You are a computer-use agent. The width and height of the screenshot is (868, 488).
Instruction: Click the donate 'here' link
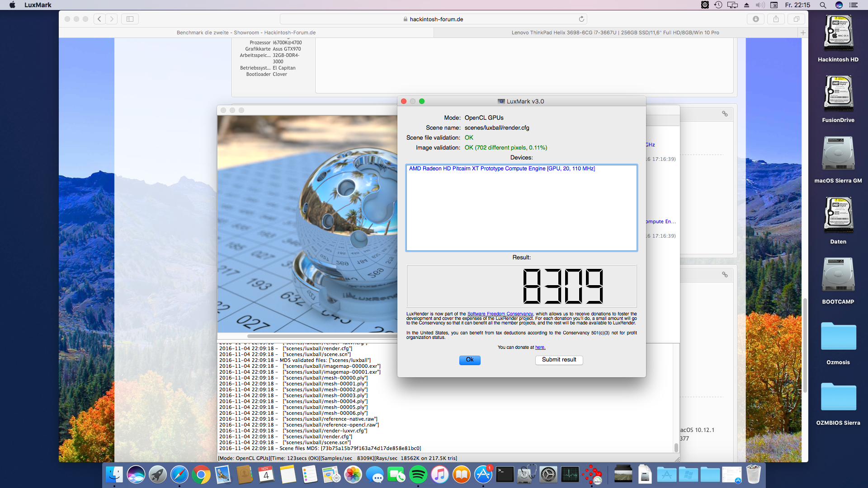(540, 347)
